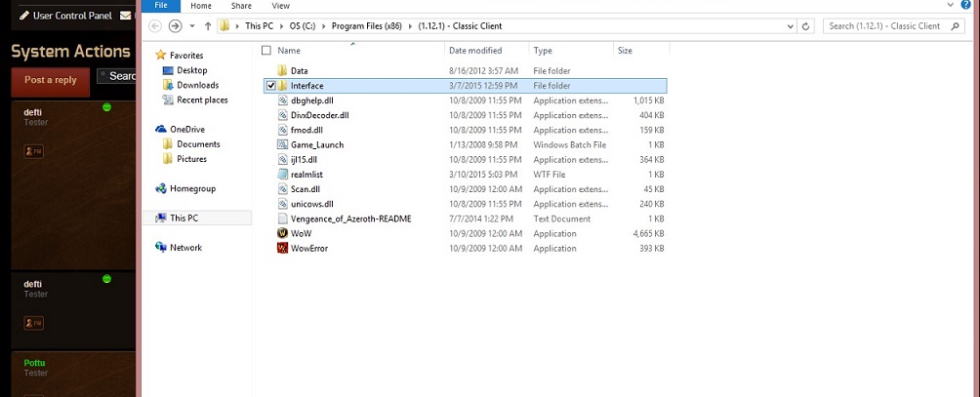Select the unicows.dll file icon

click(282, 204)
